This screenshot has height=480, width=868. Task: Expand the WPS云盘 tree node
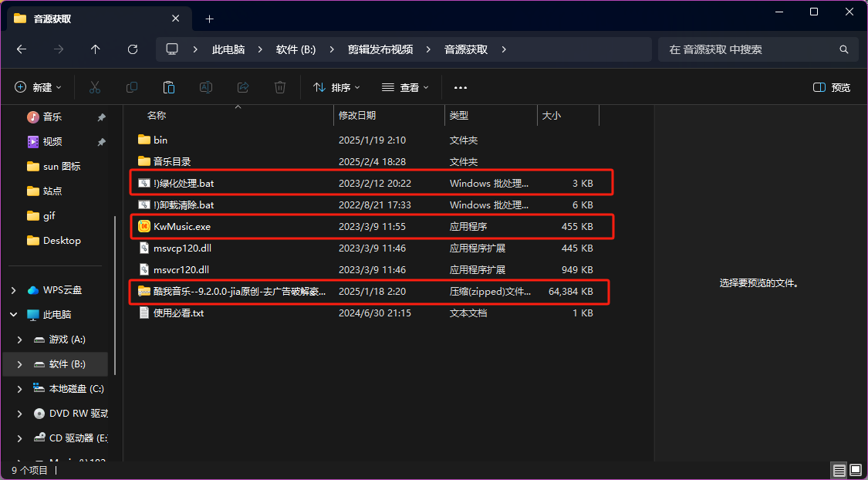tap(14, 290)
